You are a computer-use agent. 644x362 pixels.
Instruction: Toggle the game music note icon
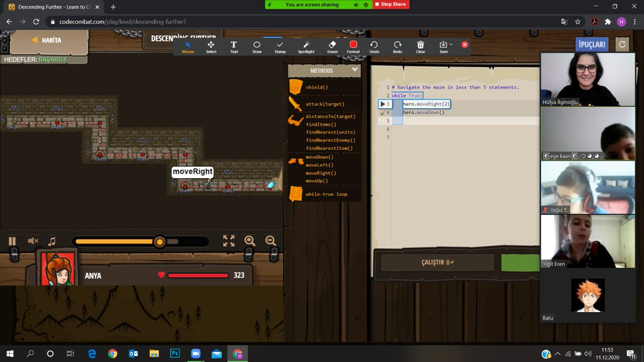click(x=52, y=241)
